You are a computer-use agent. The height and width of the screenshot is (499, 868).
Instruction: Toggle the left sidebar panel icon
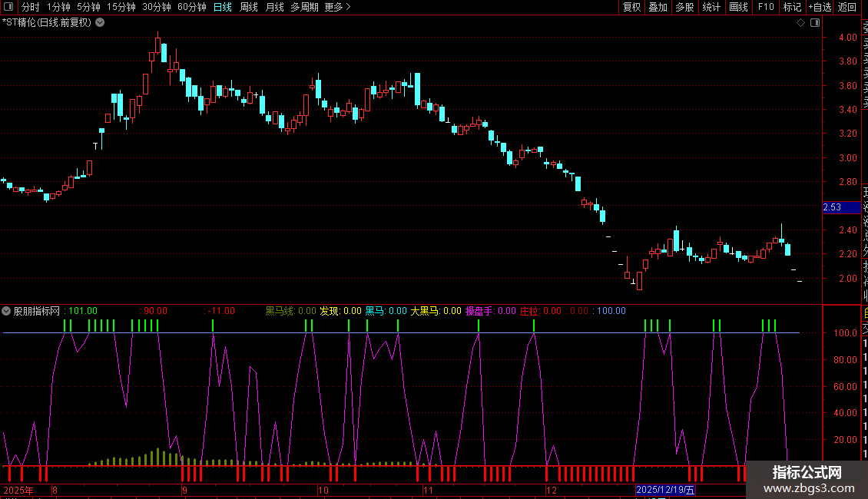(7, 7)
